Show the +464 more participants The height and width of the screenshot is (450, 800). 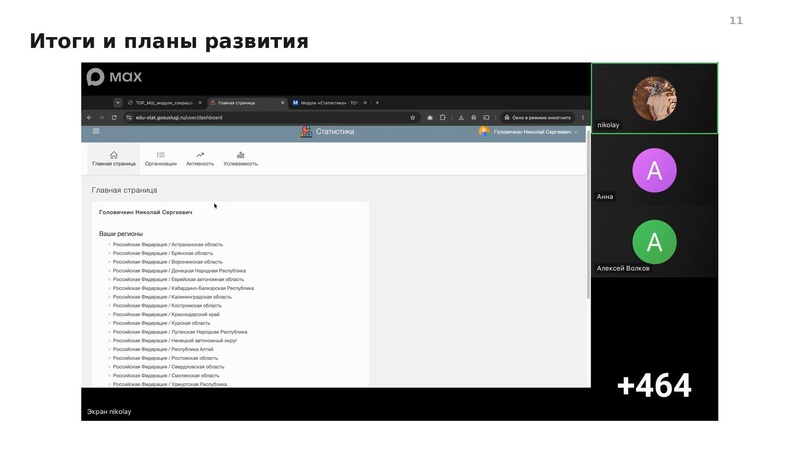click(655, 386)
